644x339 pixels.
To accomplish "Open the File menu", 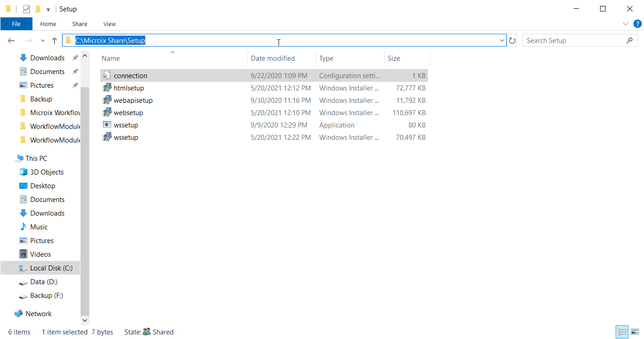I will click(16, 24).
